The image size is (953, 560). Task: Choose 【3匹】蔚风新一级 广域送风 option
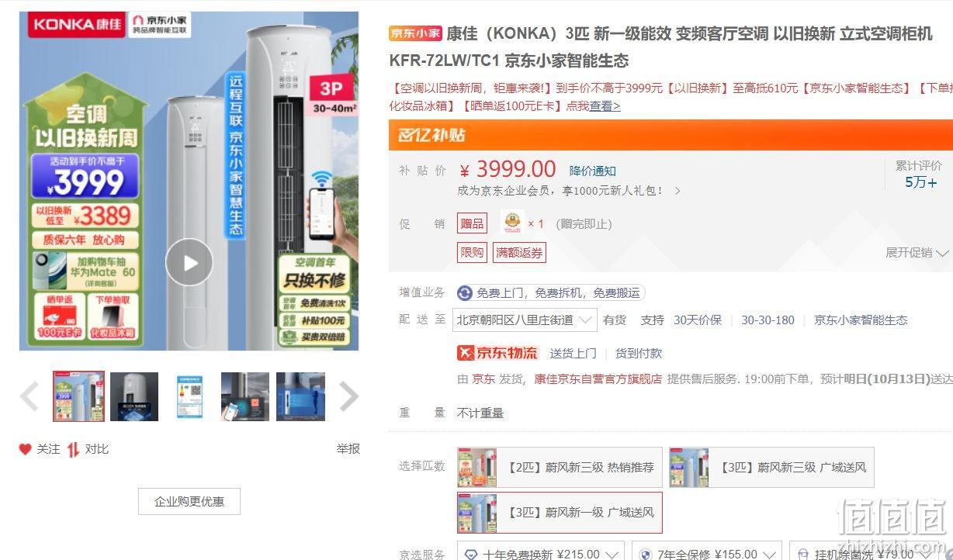tap(560, 513)
